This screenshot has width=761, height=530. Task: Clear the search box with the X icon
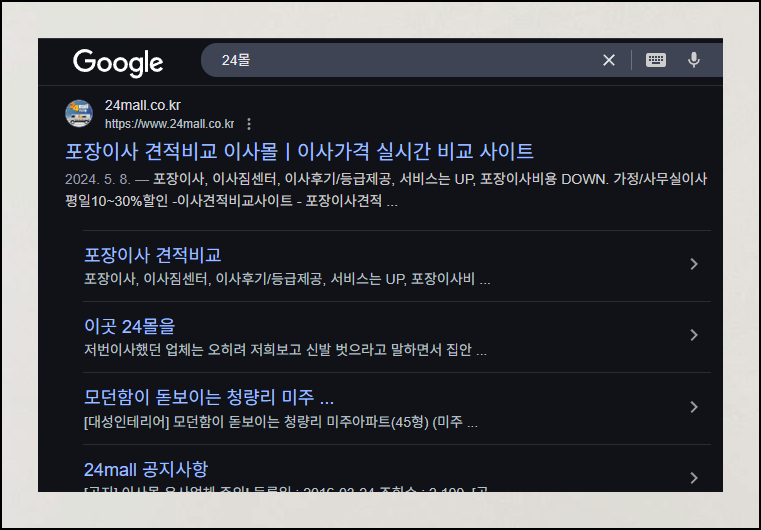(609, 60)
